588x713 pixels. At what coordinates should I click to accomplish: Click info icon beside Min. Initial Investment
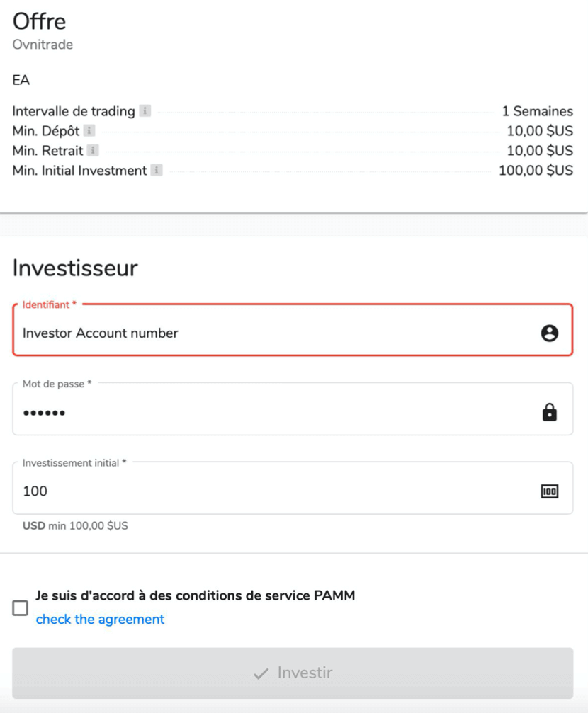[x=157, y=171]
